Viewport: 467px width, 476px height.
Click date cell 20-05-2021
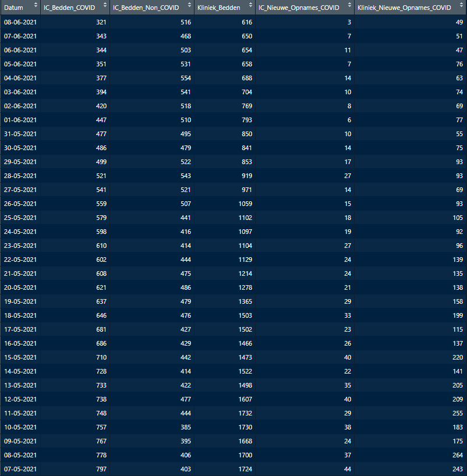(x=20, y=287)
